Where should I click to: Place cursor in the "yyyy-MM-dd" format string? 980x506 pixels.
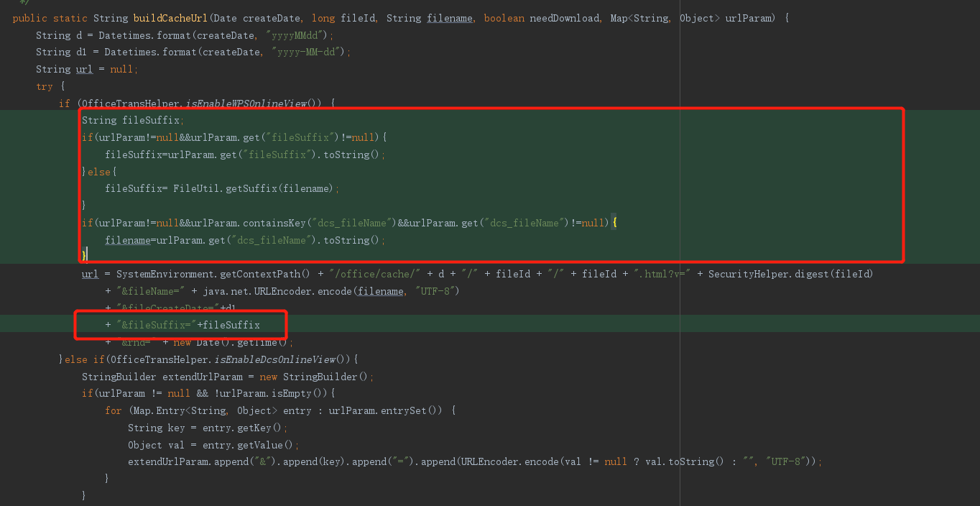[x=310, y=52]
